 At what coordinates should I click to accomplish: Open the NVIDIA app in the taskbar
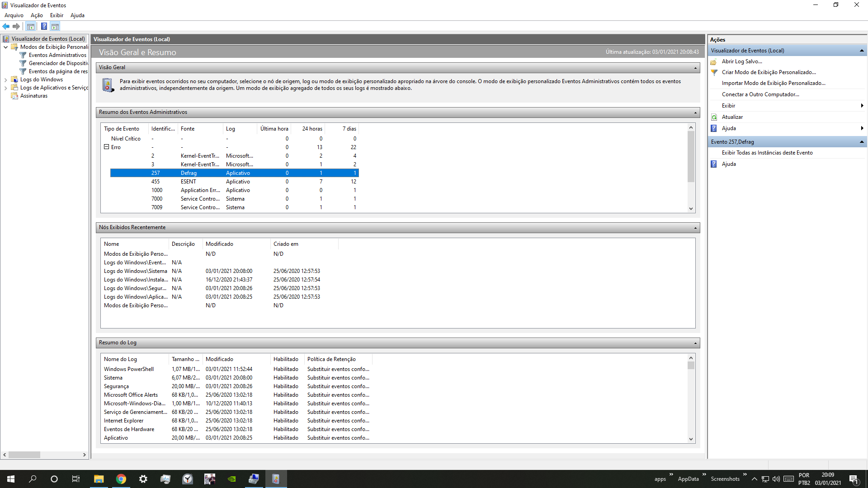pos(231,479)
